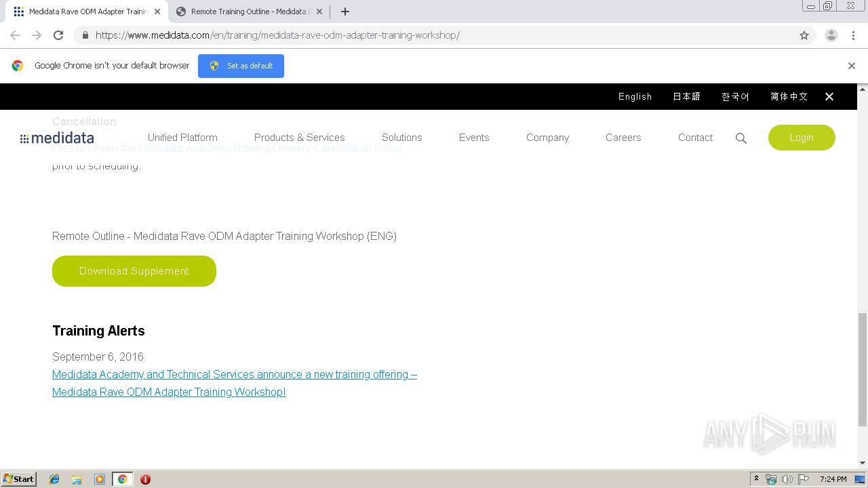
Task: Select English language
Action: [635, 97]
